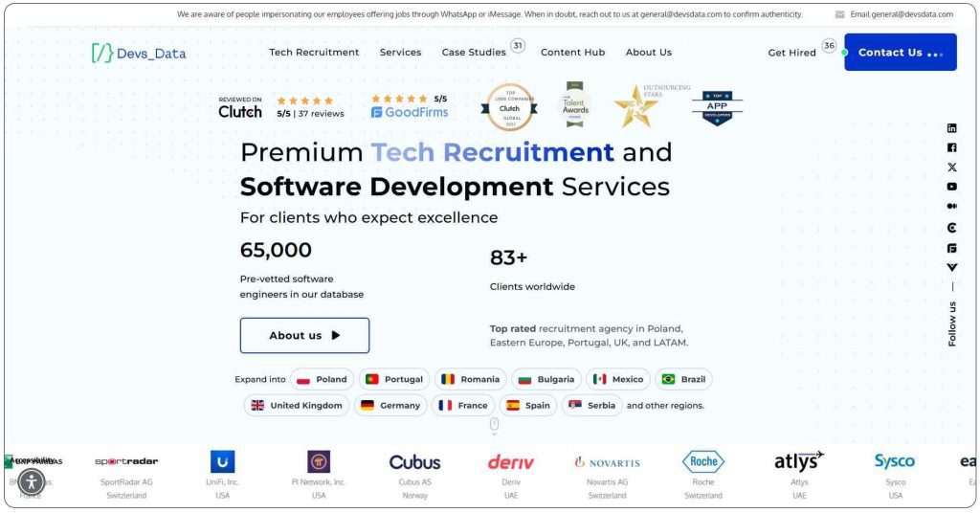The width and height of the screenshot is (980, 513).
Task: Select the Portugal region chip
Action: (x=393, y=379)
